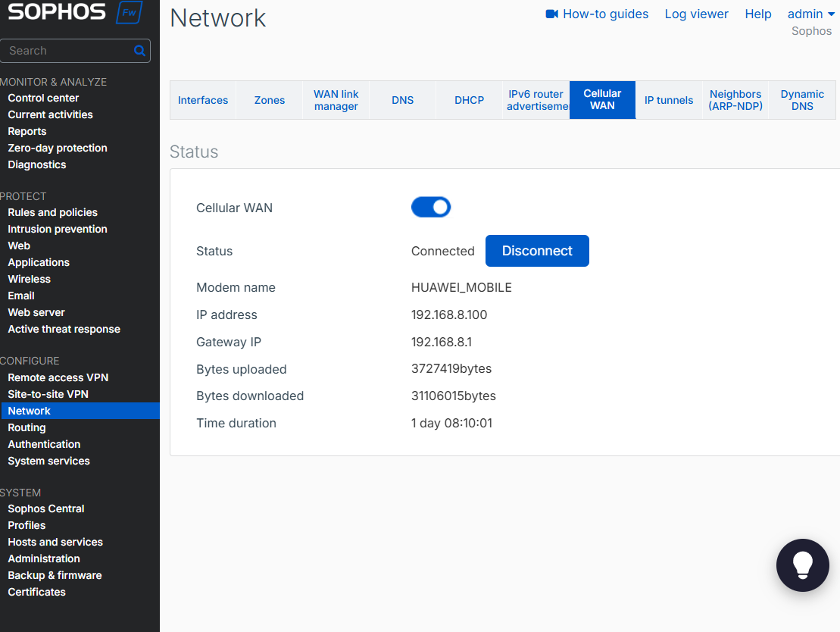The image size is (840, 632).
Task: Go to Backup & firmware page
Action: point(55,575)
